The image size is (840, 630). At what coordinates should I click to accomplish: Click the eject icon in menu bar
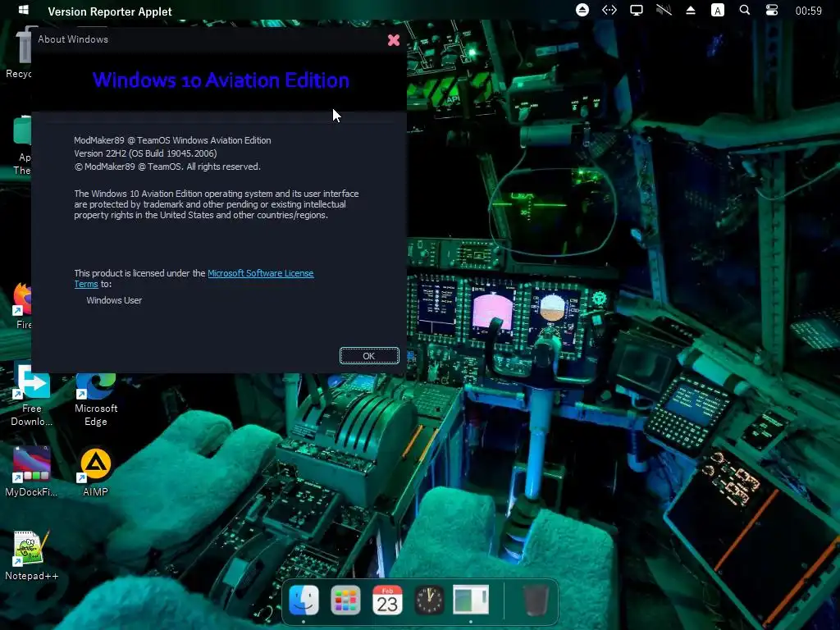691,10
